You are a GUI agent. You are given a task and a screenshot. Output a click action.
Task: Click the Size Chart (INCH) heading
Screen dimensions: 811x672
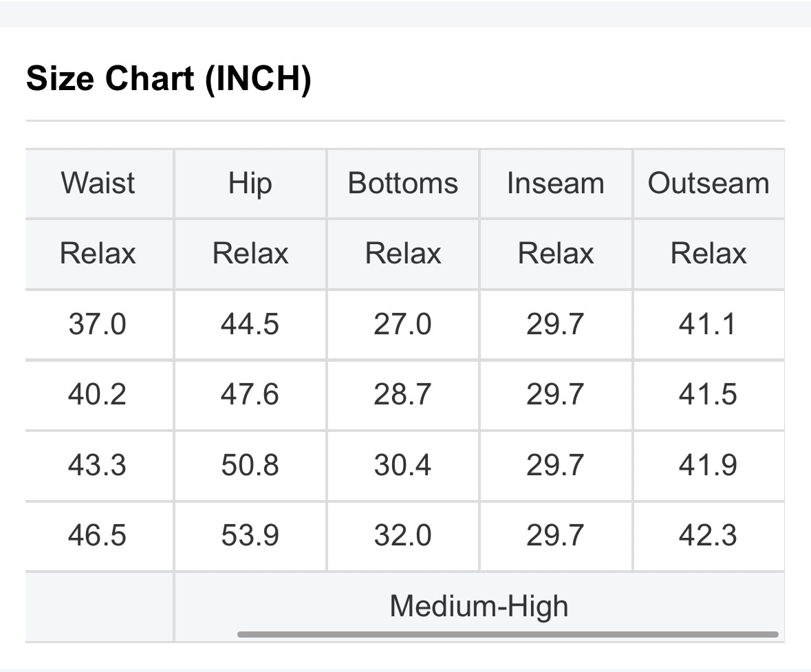click(x=169, y=78)
